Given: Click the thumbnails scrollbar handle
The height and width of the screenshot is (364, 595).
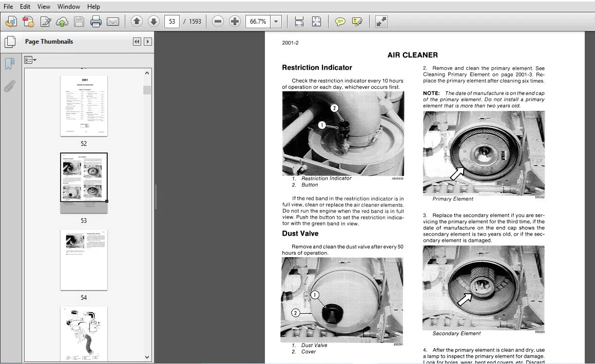Looking at the screenshot, I should click(147, 90).
